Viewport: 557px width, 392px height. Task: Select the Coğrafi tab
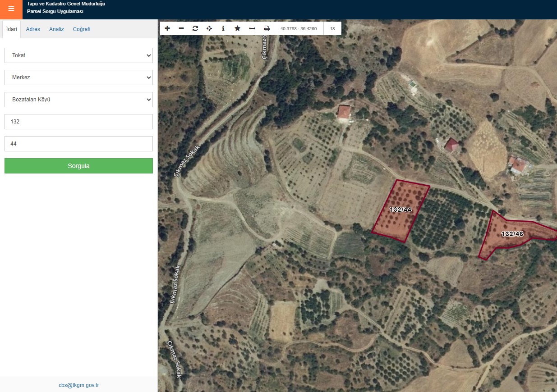tap(82, 29)
